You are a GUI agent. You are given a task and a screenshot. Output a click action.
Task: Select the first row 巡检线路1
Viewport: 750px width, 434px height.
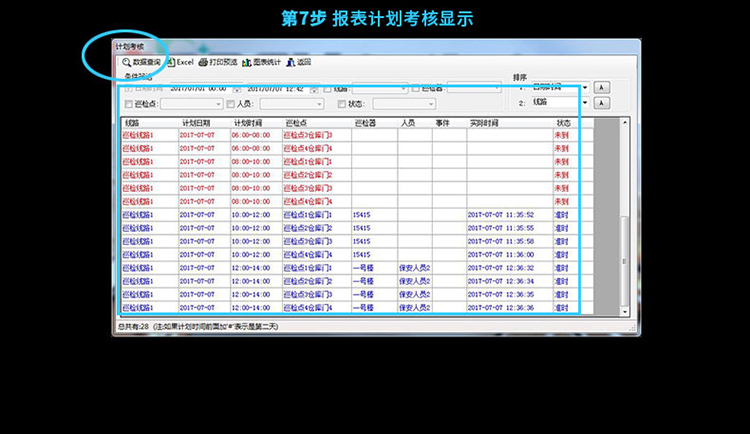point(138,134)
